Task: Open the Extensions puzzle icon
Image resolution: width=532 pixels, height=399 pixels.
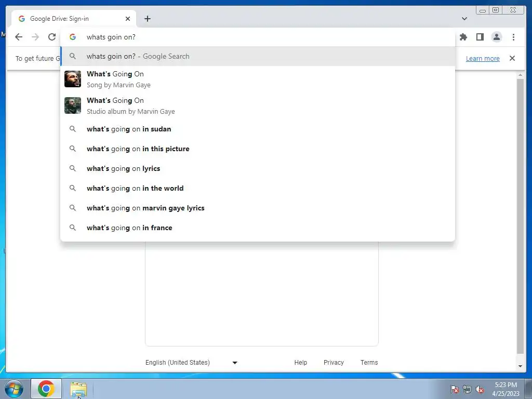Action: [463, 37]
